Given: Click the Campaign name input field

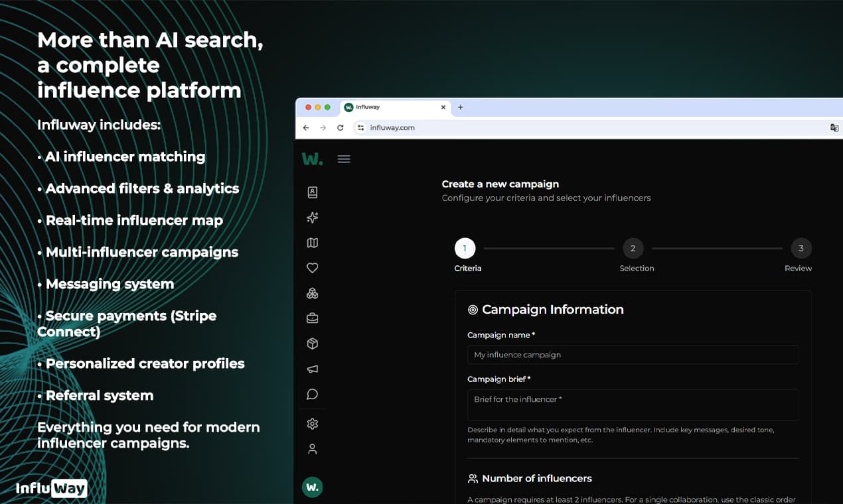Looking at the screenshot, I should click(633, 355).
